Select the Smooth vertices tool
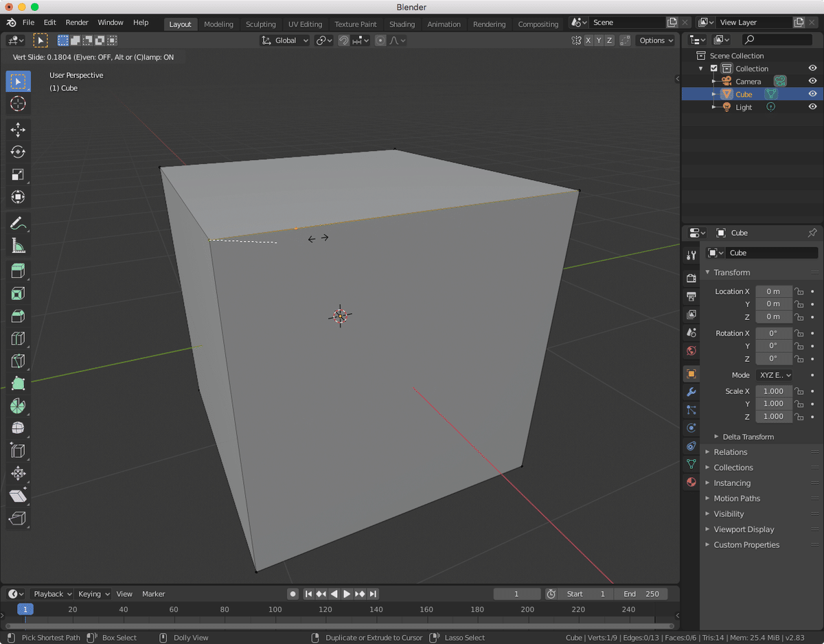 point(19,428)
